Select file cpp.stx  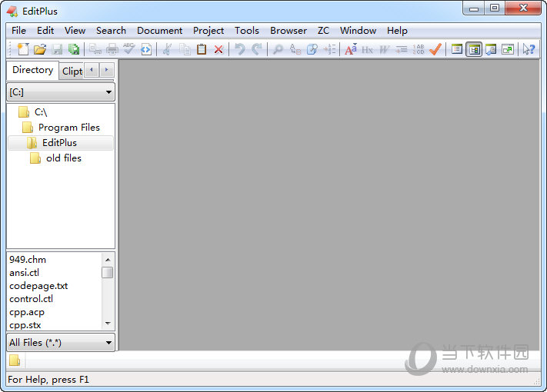point(25,325)
